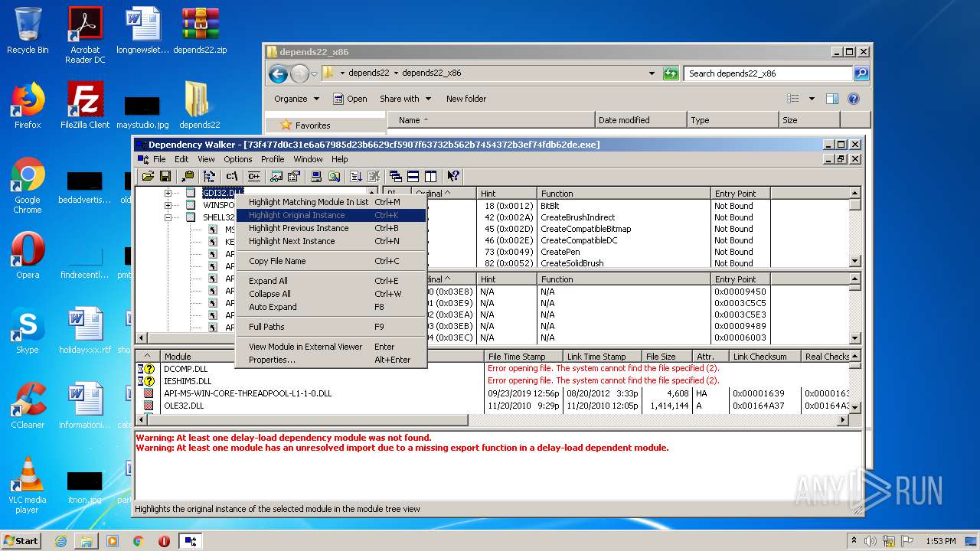Image resolution: width=980 pixels, height=551 pixels.
Task: Select the CreateCompatibleDC function row
Action: [579, 240]
